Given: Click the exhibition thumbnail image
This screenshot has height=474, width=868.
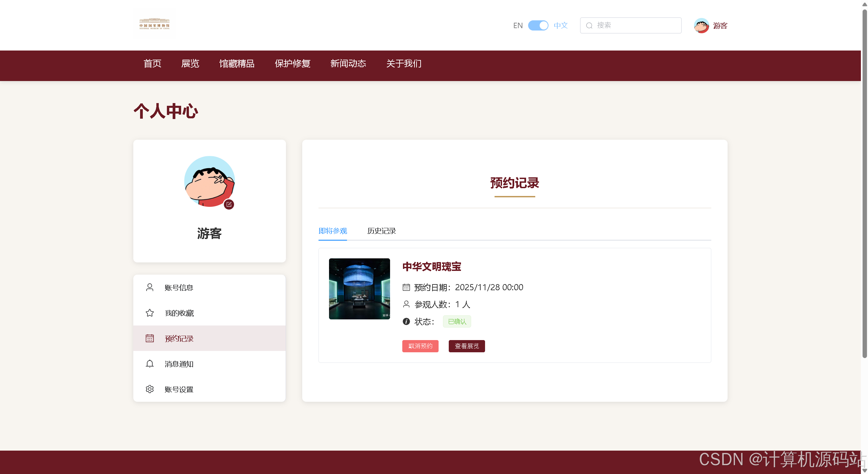Looking at the screenshot, I should pyautogui.click(x=359, y=289).
